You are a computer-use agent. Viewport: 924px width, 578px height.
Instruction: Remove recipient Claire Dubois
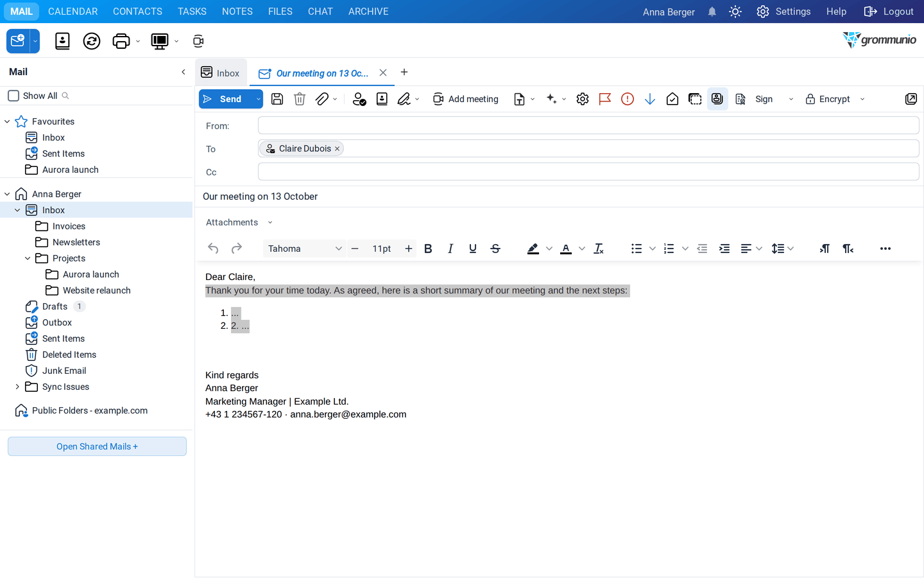click(x=337, y=149)
